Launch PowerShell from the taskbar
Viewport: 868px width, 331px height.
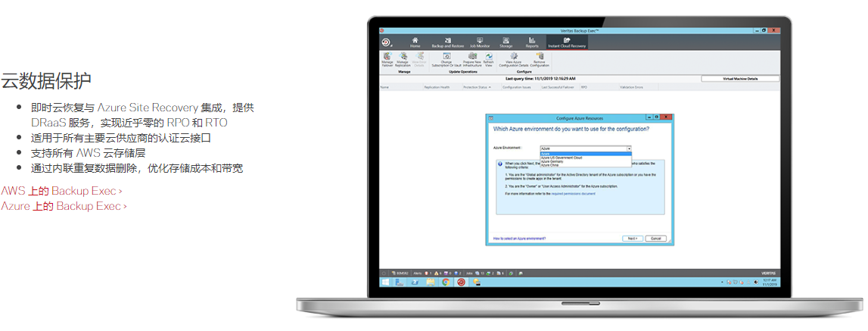tap(414, 282)
